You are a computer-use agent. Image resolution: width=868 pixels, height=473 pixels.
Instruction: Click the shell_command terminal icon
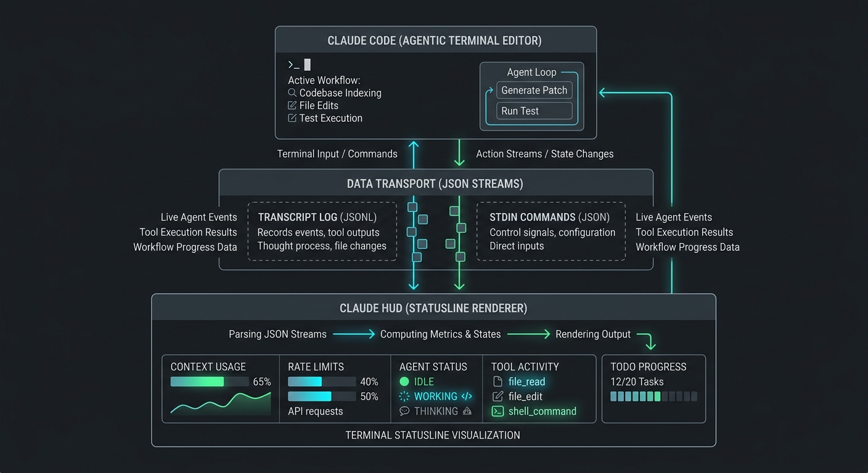click(497, 411)
